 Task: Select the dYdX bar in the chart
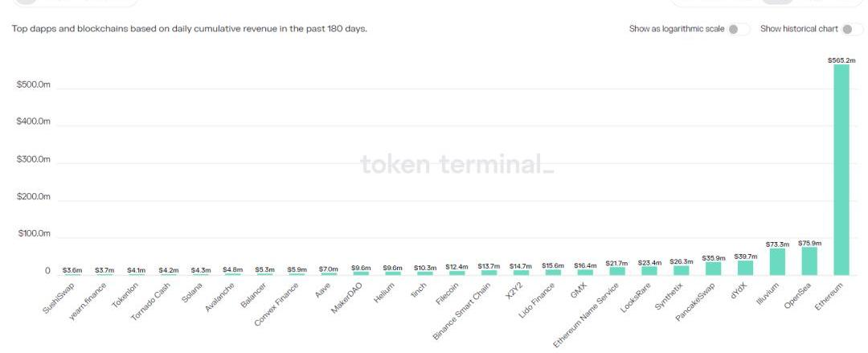coord(745,268)
